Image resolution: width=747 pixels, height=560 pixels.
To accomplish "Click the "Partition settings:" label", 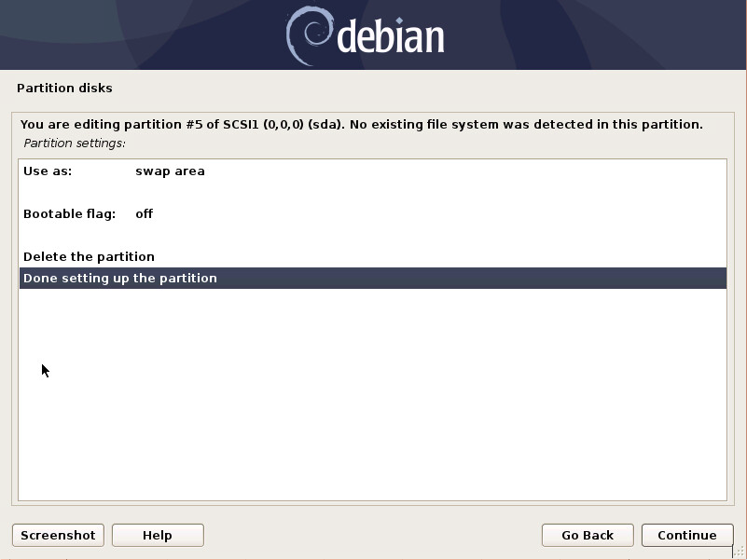I will (x=75, y=143).
